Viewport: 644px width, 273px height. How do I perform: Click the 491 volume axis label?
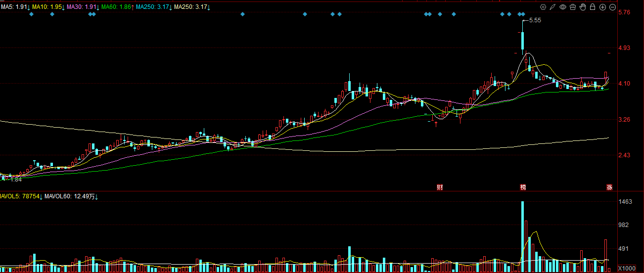point(624,249)
